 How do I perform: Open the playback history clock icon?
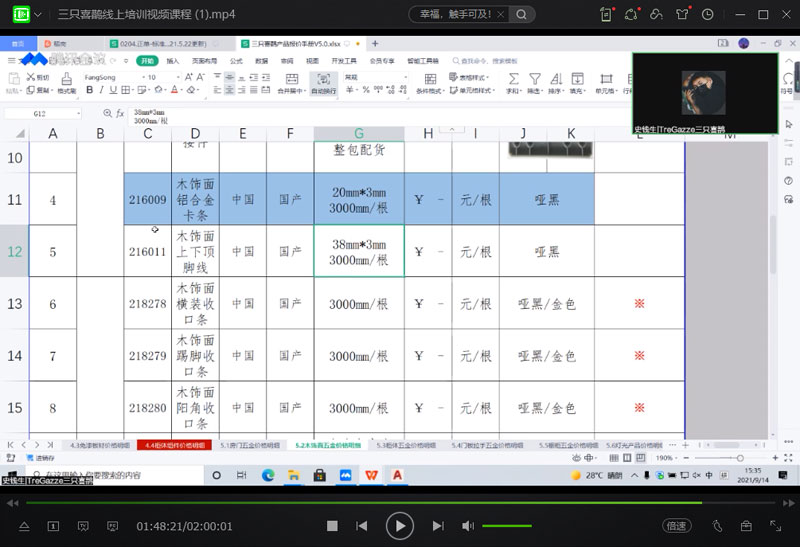tap(707, 14)
